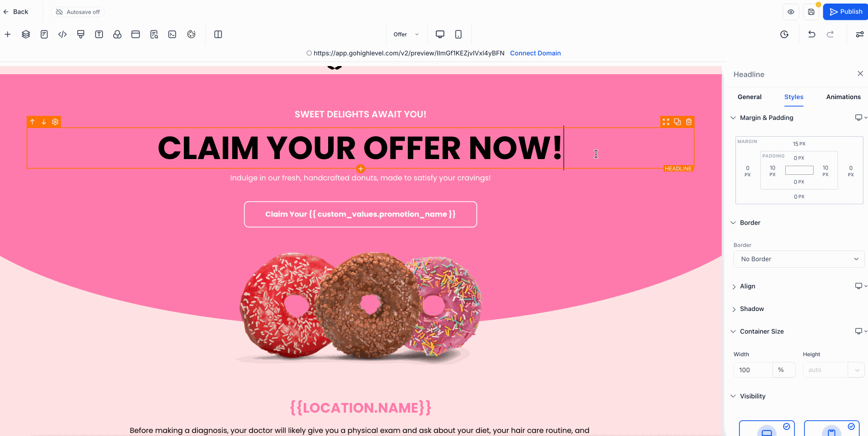Move headline element down with arrow
868x436 pixels.
tap(44, 122)
